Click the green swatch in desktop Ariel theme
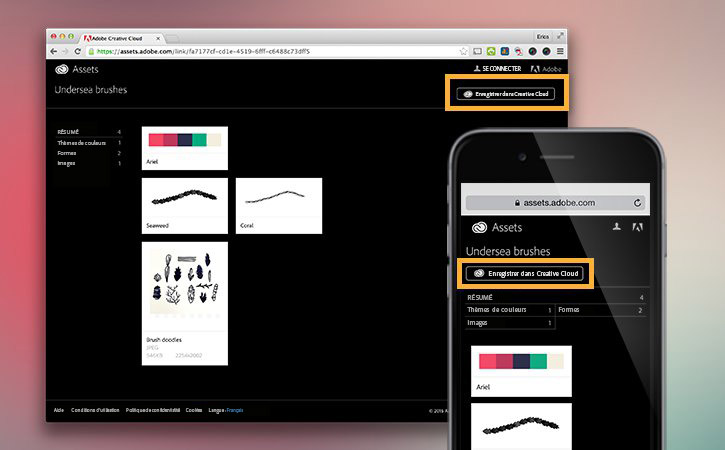This screenshot has width=725, height=450. coord(199,140)
